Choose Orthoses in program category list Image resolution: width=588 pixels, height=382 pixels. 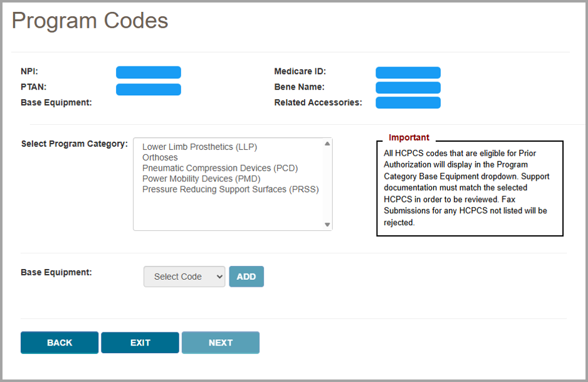point(160,157)
